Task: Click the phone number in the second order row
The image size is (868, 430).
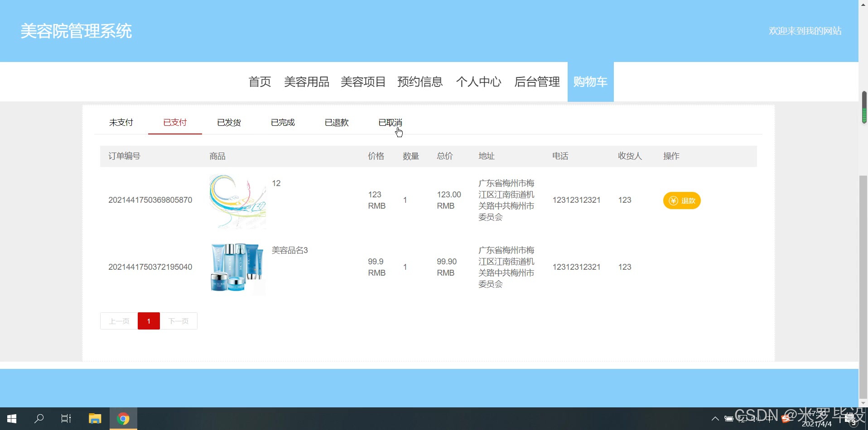Action: click(576, 267)
